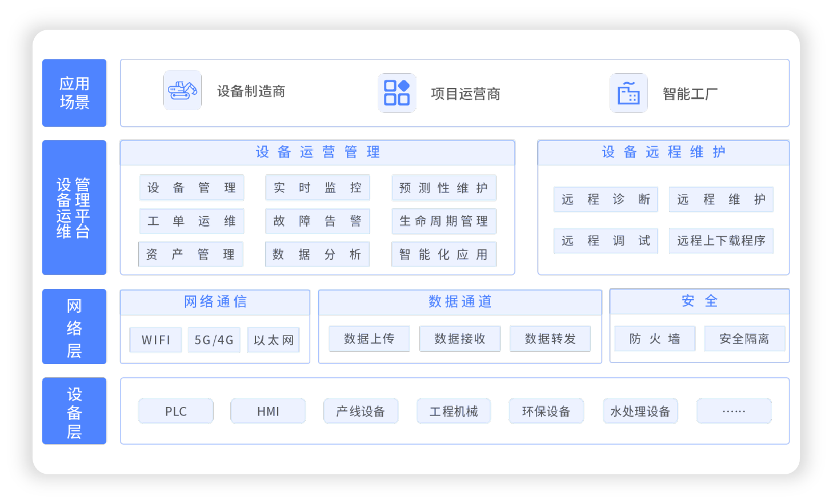Viewport: 833px width, 504px height.
Task: Select the 工程机械 device chip
Action: click(x=454, y=412)
